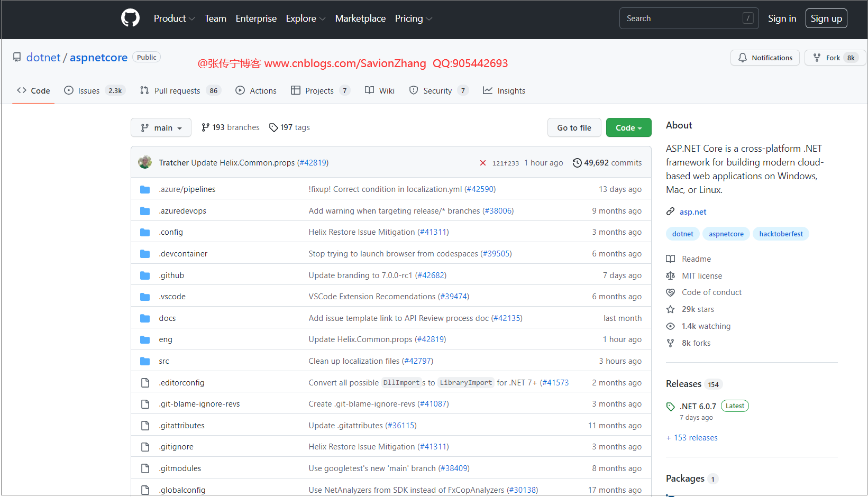The width and height of the screenshot is (868, 497).
Task: Open the src folder
Action: tap(164, 361)
